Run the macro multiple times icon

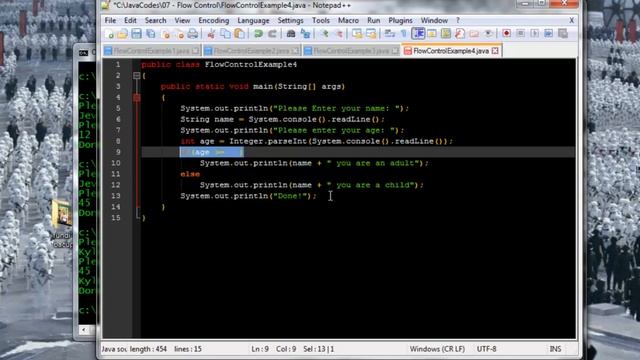[549, 34]
